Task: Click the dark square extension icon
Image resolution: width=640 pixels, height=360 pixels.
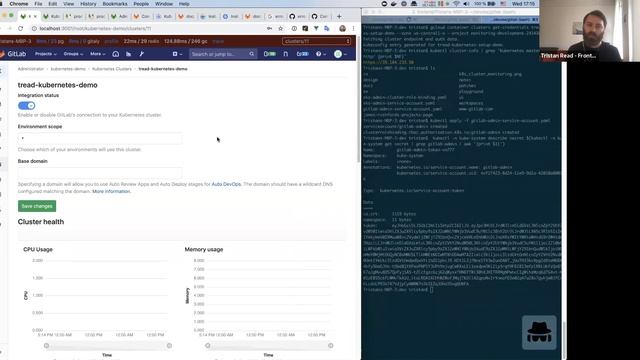Action: [305, 29]
